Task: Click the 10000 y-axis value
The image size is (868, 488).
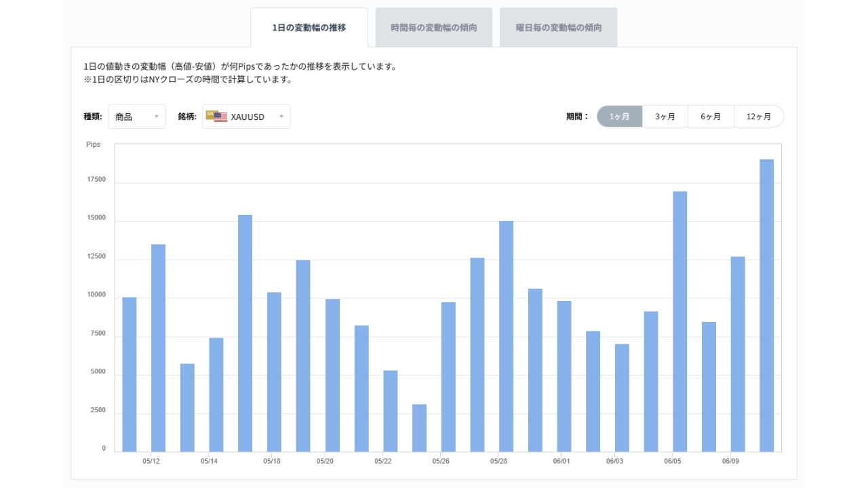Action: [96, 295]
